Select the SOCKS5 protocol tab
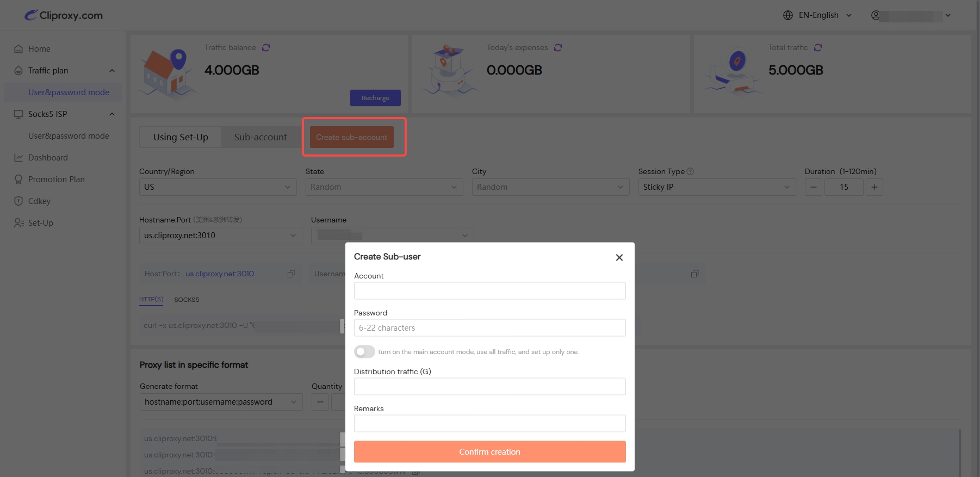This screenshot has height=477, width=980. pyautogui.click(x=187, y=300)
